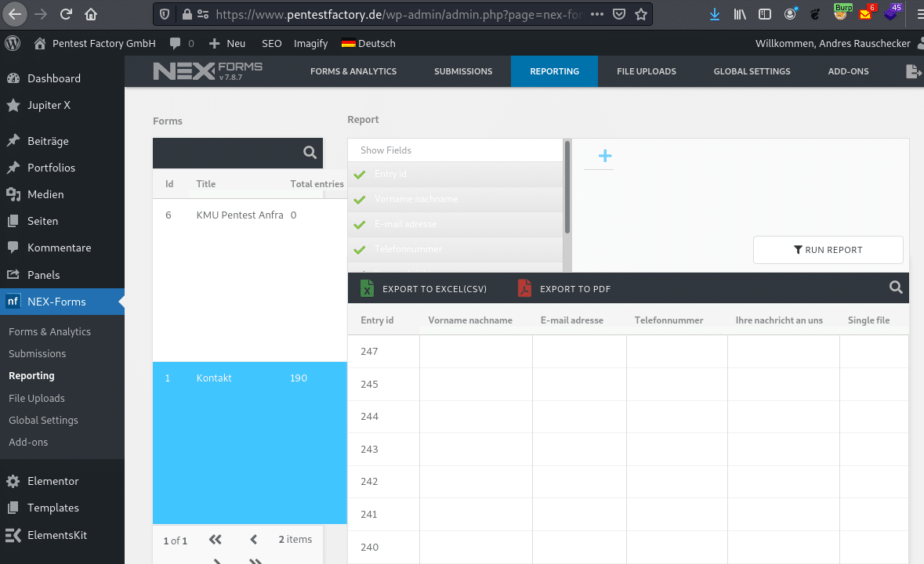Screen dimensions: 924x564
Task: Open purple extension icon with badge 45
Action: tap(892, 12)
